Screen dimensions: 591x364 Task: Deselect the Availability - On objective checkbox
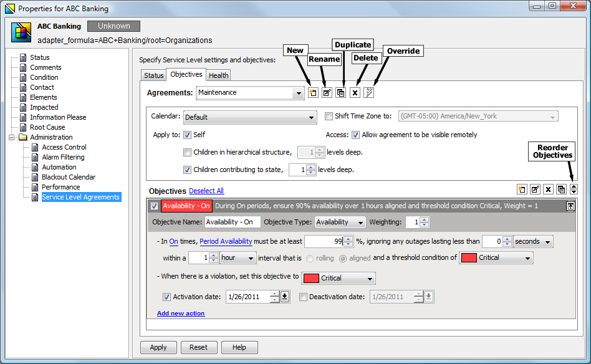(154, 206)
